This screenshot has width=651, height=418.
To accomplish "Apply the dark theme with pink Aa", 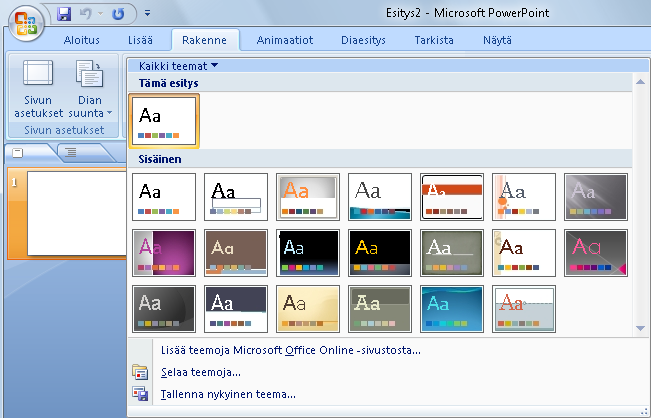I will (596, 253).
